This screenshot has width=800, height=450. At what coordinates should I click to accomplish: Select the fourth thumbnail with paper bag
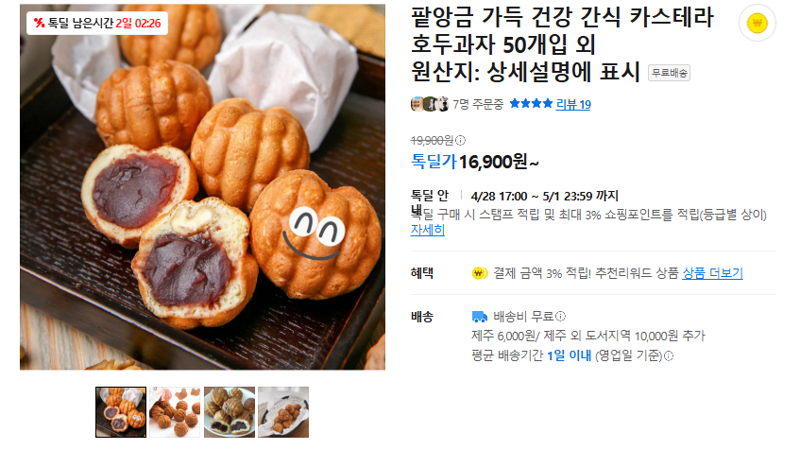pyautogui.click(x=283, y=412)
